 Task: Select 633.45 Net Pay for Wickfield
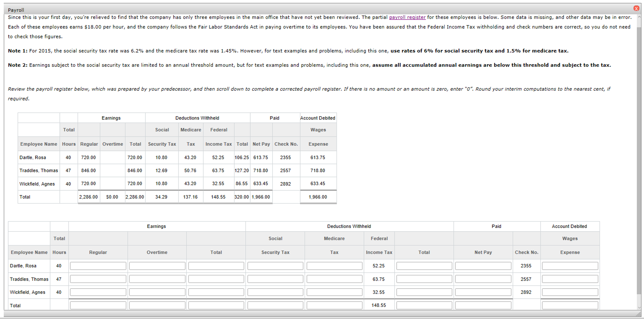(x=261, y=183)
